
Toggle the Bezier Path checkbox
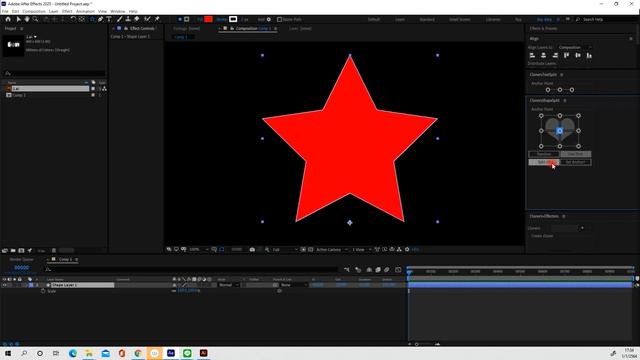[x=280, y=19]
